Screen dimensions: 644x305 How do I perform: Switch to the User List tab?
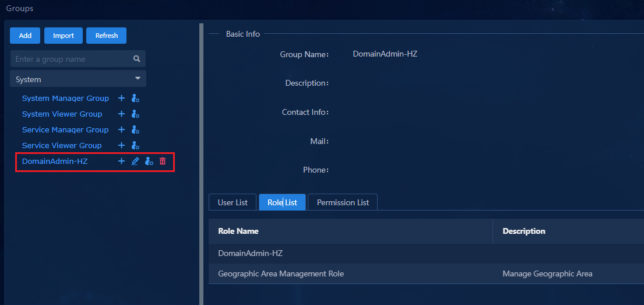click(233, 202)
